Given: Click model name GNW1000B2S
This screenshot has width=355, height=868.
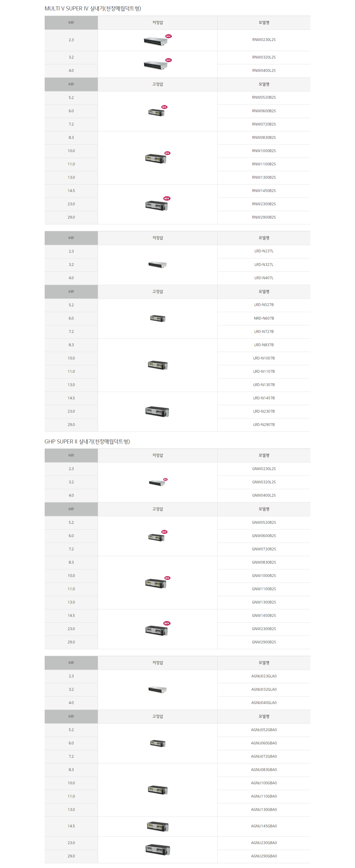Looking at the screenshot, I should (x=264, y=576).
